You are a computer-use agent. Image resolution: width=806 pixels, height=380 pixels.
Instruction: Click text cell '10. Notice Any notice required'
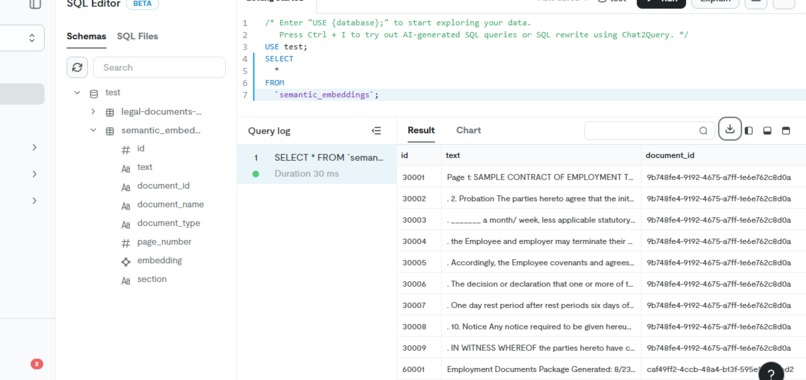point(541,327)
